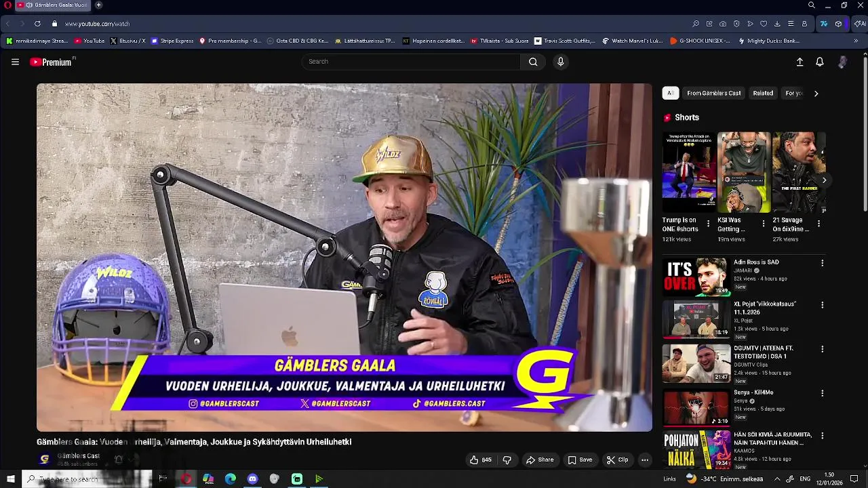Viewport: 868px width, 488px height.
Task: Open Opera AI assistant button
Action: pyautogui.click(x=859, y=24)
